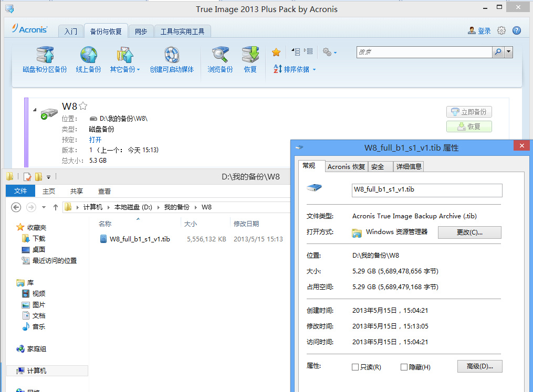Click the properties icon in Explorer quick access toolbar
Viewport: 533px width, 392px height.
[x=27, y=177]
